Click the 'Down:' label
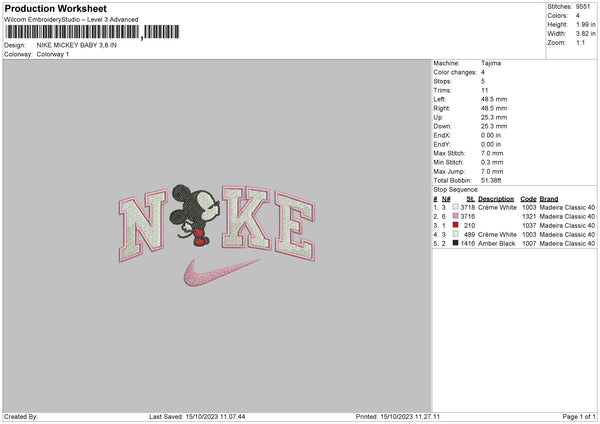 [442, 126]
